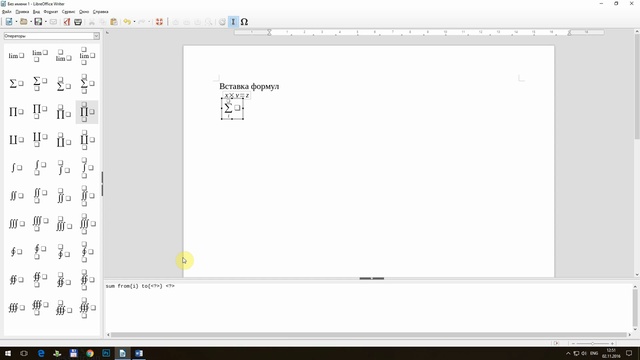This screenshot has height=360, width=640.
Task: Open the Файл menu
Action: (7, 12)
